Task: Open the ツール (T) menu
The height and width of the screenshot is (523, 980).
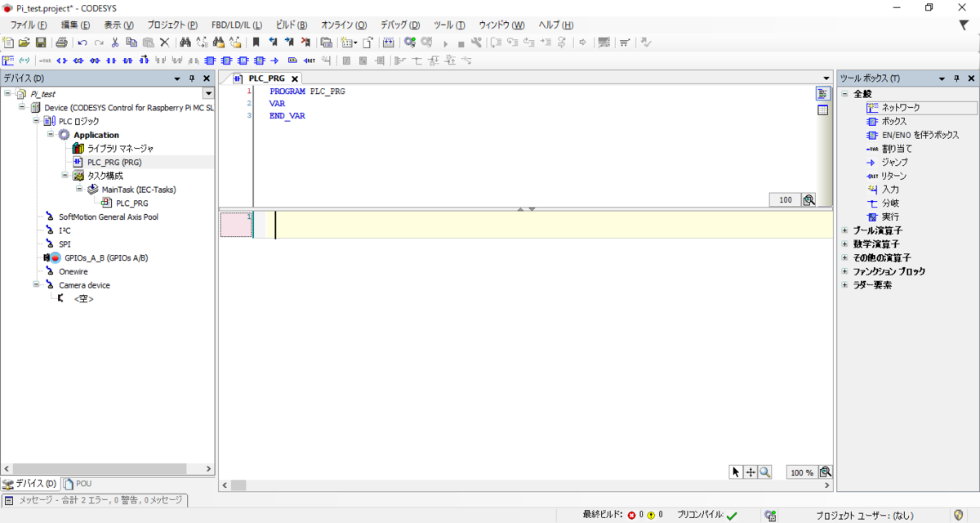Action: pos(449,25)
